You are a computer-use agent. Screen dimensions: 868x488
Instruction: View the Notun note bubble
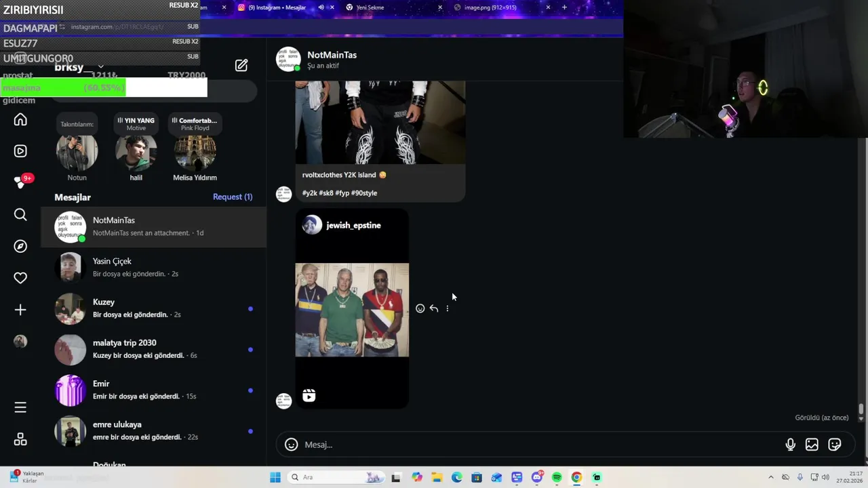77,124
